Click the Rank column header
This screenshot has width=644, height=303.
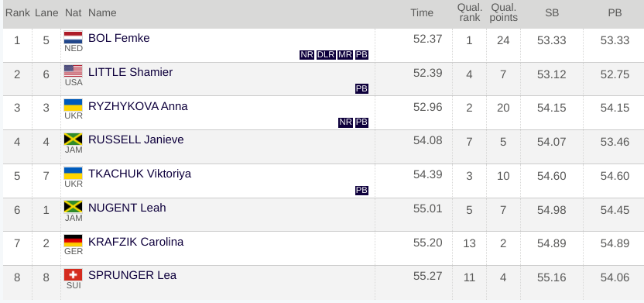(x=18, y=12)
